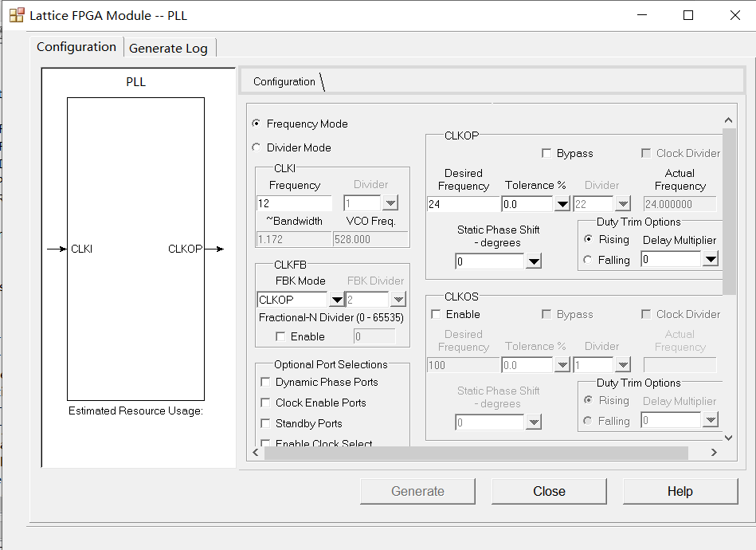Open the CLKOS Tolerance % dropdown
This screenshot has height=550, width=756.
[x=562, y=365]
